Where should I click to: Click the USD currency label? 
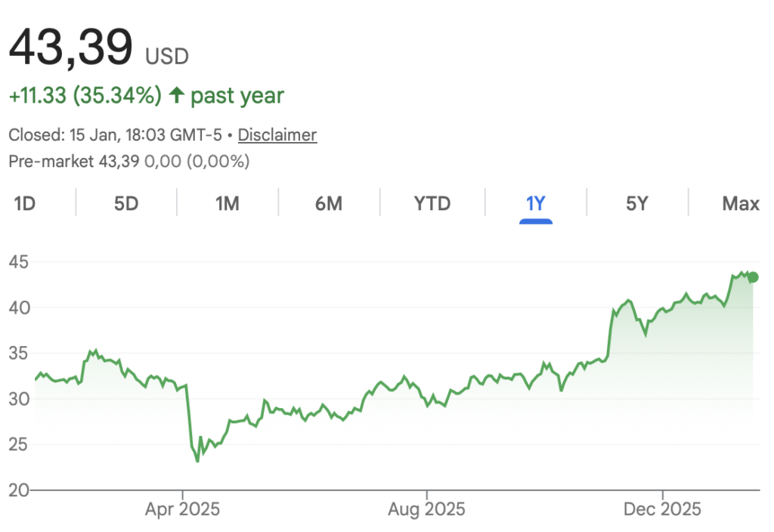click(167, 56)
